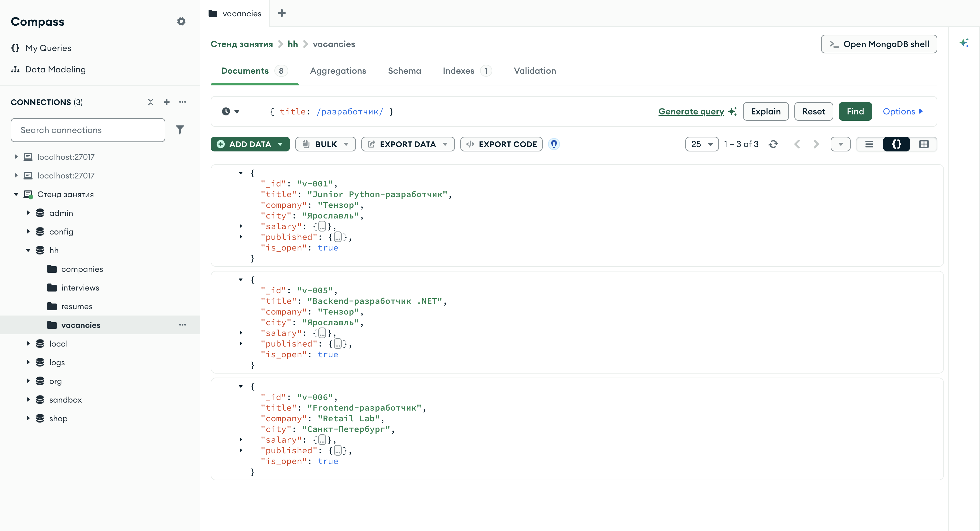The height and width of the screenshot is (531, 980).
Task: Expand the admin database
Action: [28, 213]
